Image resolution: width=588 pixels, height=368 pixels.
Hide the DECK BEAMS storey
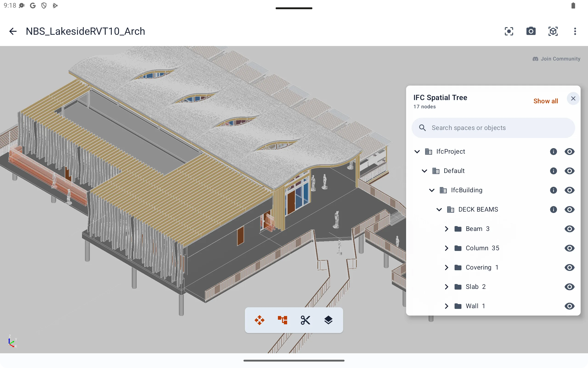[569, 210]
